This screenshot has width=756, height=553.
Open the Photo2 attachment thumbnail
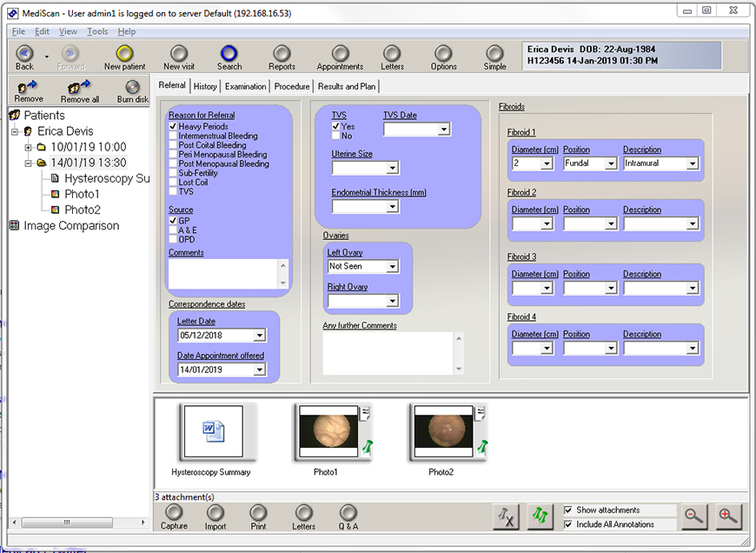[x=443, y=432]
